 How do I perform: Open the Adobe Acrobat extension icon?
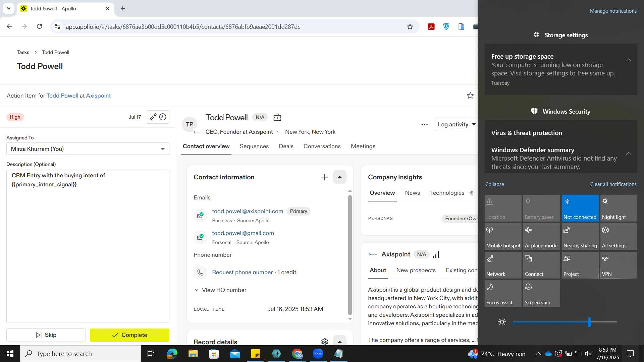click(431, 27)
